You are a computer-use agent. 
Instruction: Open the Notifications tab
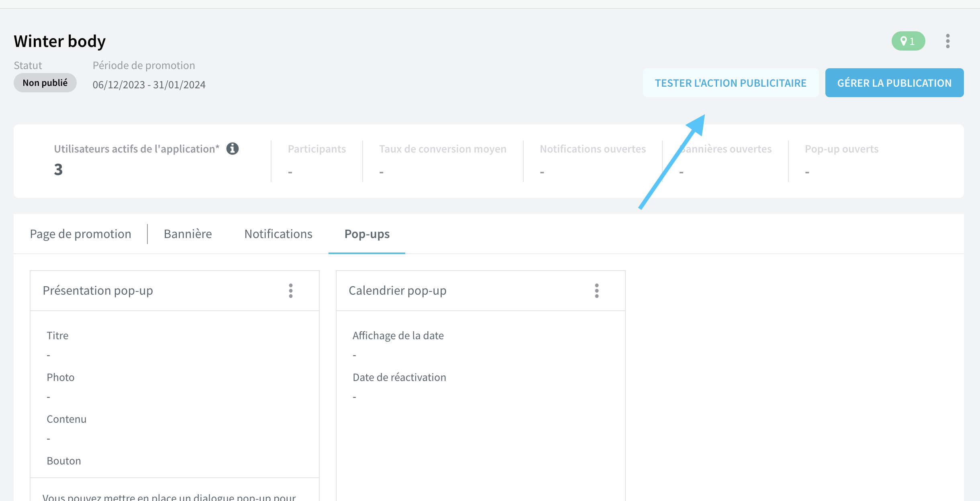click(278, 234)
